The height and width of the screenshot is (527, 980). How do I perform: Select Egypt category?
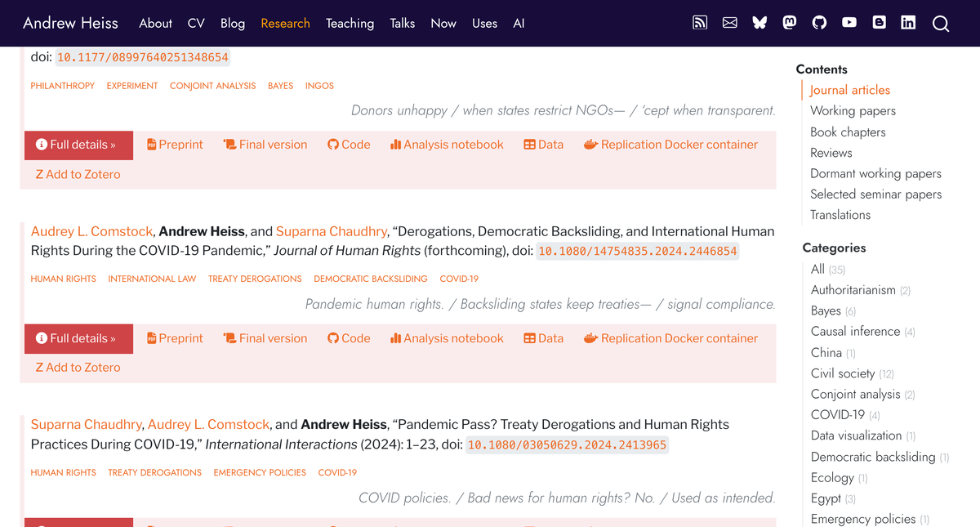point(833,498)
